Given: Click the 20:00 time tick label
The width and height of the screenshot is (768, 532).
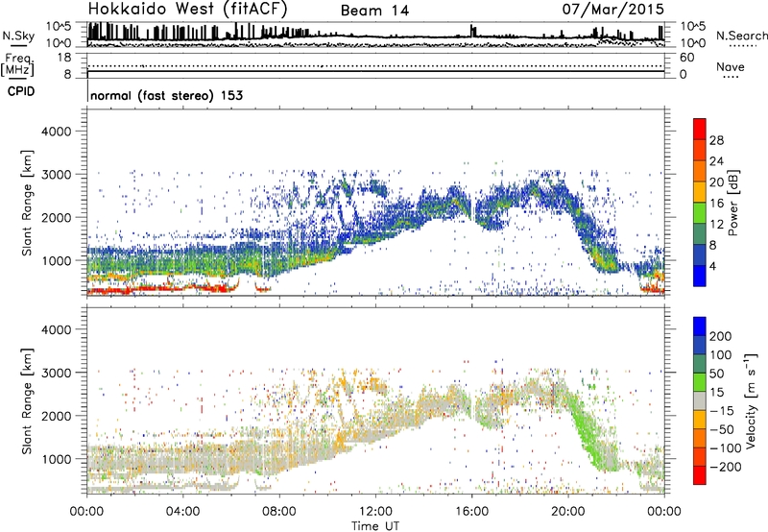Looking at the screenshot, I should point(567,512).
